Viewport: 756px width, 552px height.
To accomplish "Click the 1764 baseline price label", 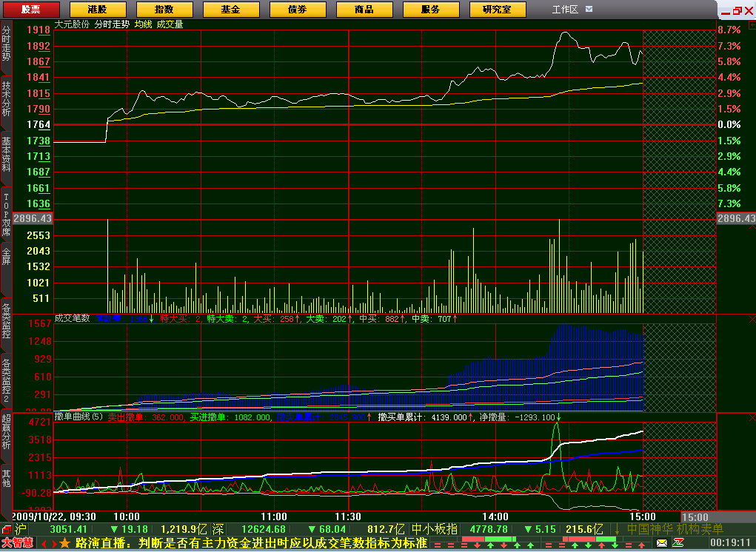I will point(39,124).
